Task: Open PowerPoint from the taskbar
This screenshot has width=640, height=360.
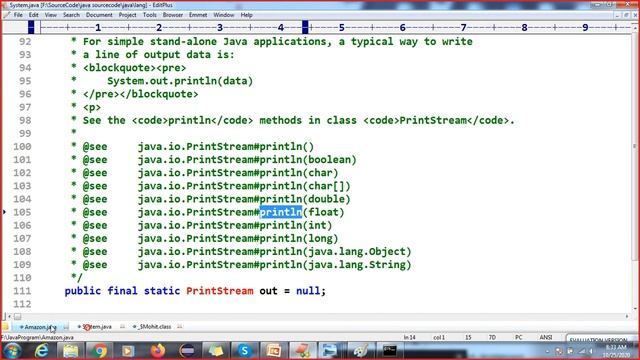Action: pyautogui.click(x=273, y=351)
